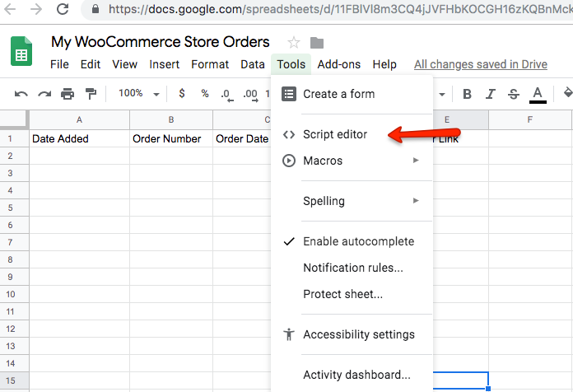Viewport: 573px width, 392px height.
Task: Open the Edit menu
Action: [91, 64]
